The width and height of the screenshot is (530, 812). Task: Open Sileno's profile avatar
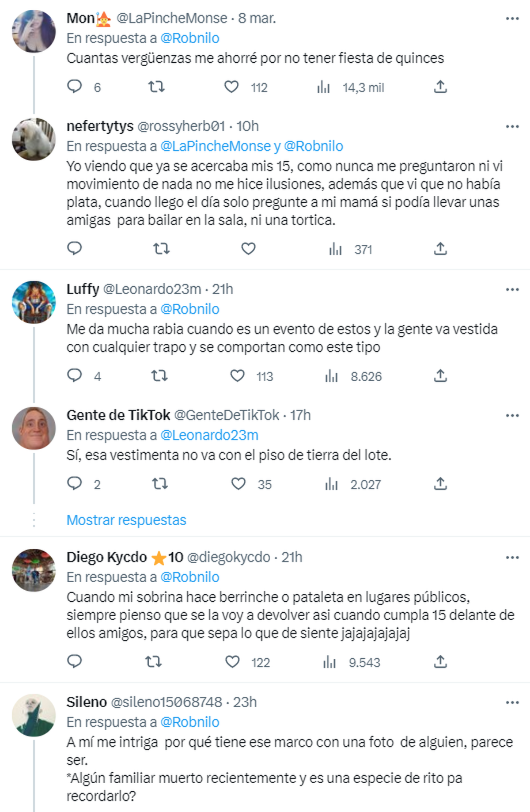click(34, 715)
